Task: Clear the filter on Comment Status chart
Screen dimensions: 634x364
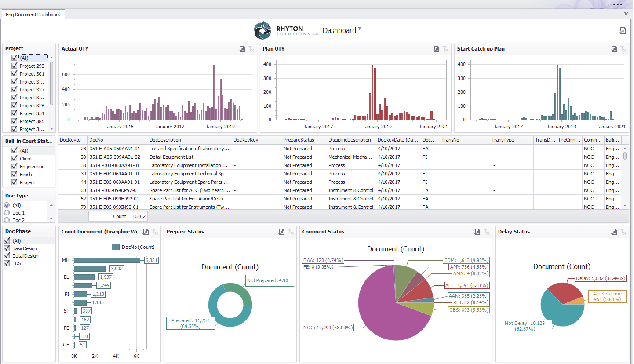Action: (x=487, y=232)
